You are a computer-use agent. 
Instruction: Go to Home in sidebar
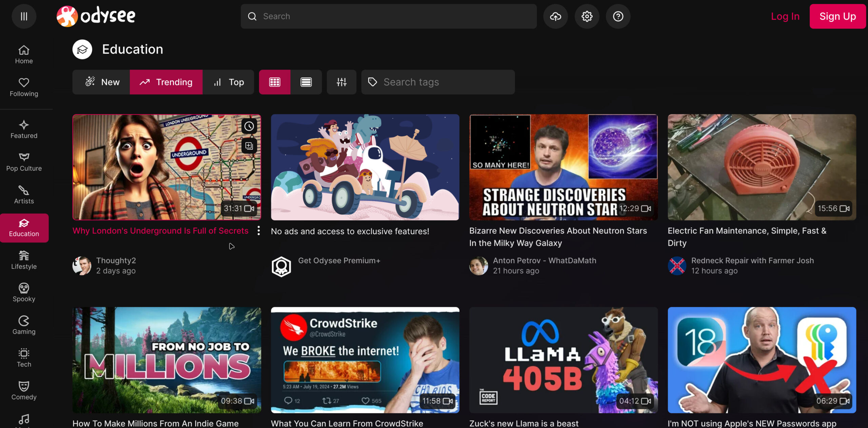coord(24,55)
